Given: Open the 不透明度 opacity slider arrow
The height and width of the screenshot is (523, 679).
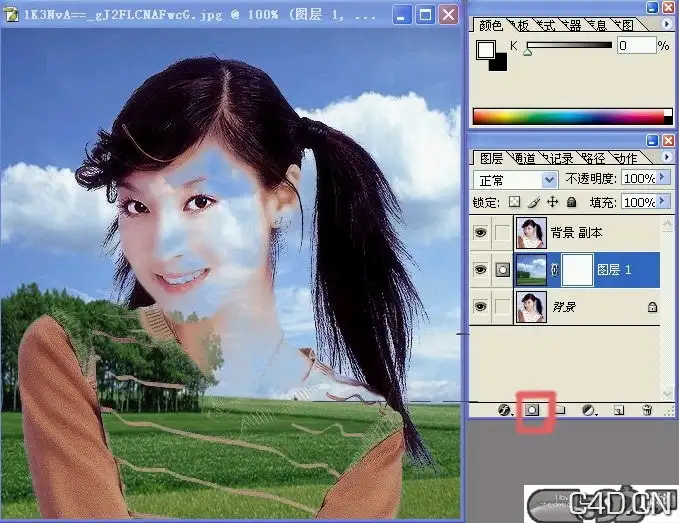Looking at the screenshot, I should pyautogui.click(x=662, y=177).
